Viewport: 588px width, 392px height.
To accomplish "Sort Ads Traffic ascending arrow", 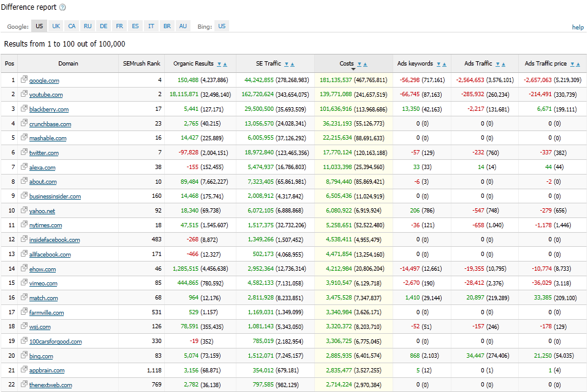I will (x=503, y=64).
